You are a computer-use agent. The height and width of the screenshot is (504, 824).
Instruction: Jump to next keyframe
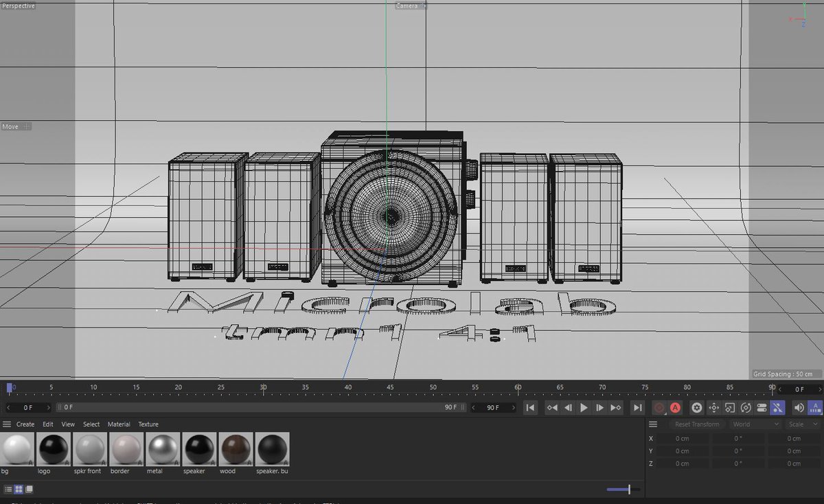point(615,407)
